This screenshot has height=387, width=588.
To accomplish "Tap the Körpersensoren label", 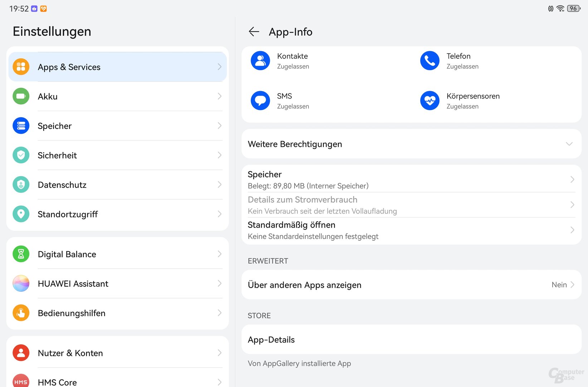I will pyautogui.click(x=473, y=96).
